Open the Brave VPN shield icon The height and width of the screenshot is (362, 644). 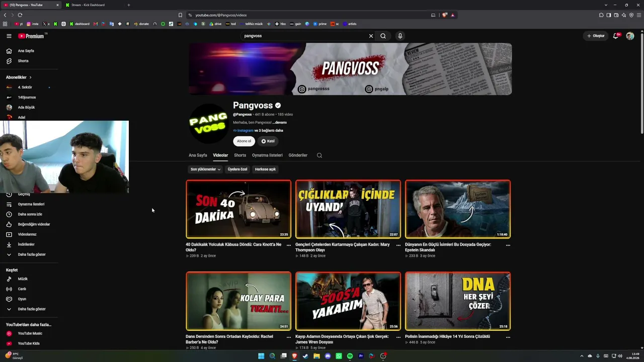pos(631,15)
